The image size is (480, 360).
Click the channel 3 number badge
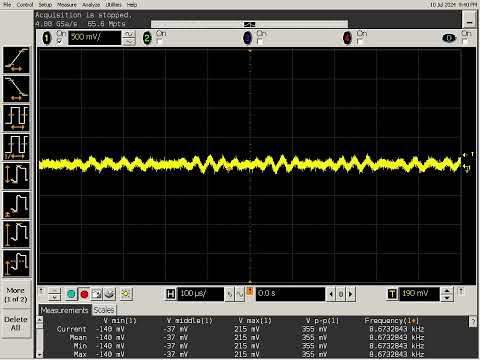click(x=247, y=38)
